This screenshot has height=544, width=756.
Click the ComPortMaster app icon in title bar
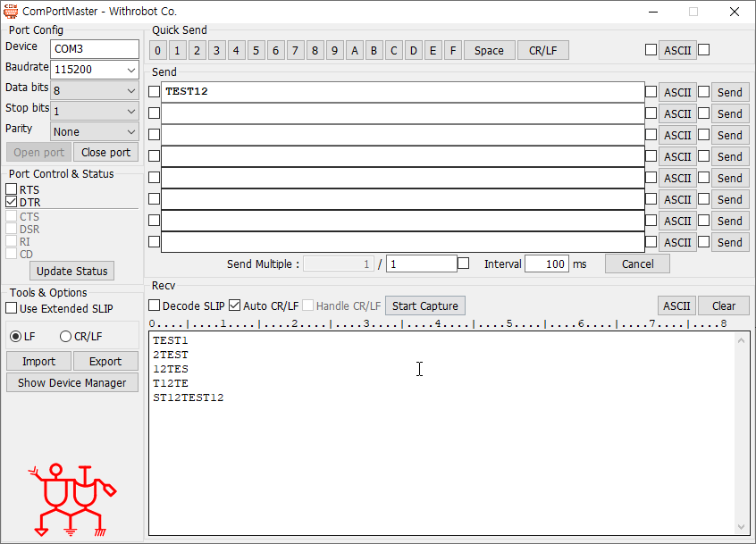pos(11,11)
